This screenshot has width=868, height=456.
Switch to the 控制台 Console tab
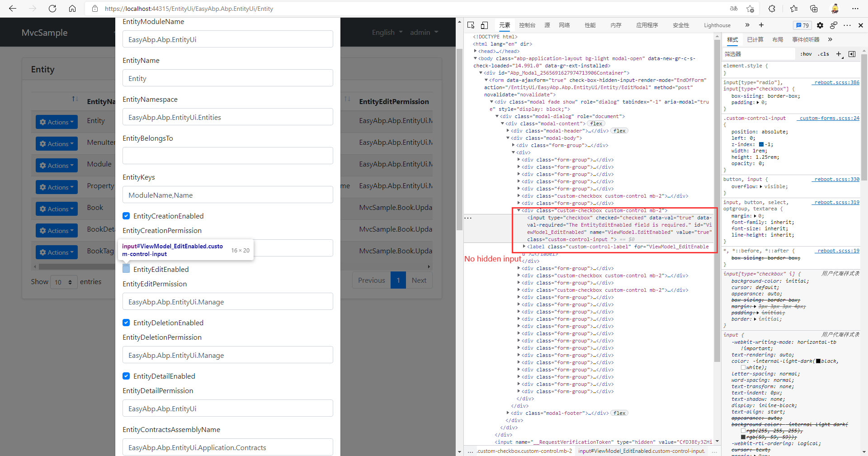pos(527,25)
